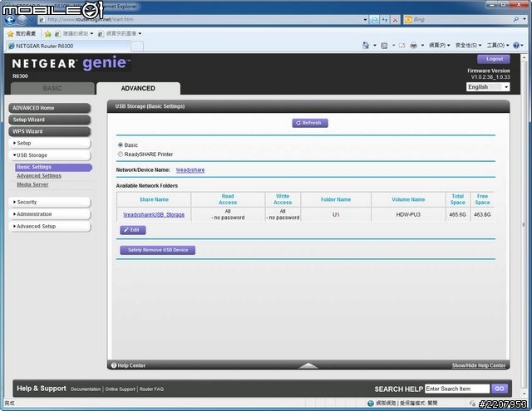Switch to the ADVANCED tab

[x=138, y=89]
